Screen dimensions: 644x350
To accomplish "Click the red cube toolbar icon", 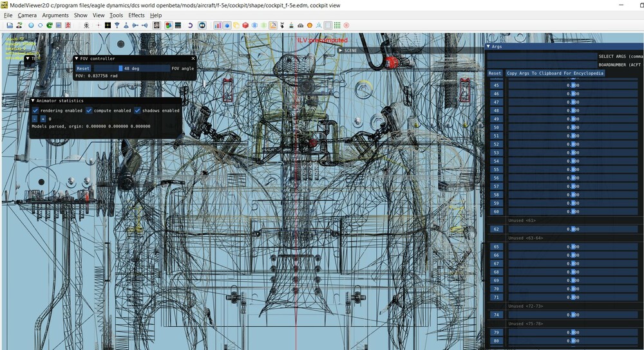I will 245,25.
